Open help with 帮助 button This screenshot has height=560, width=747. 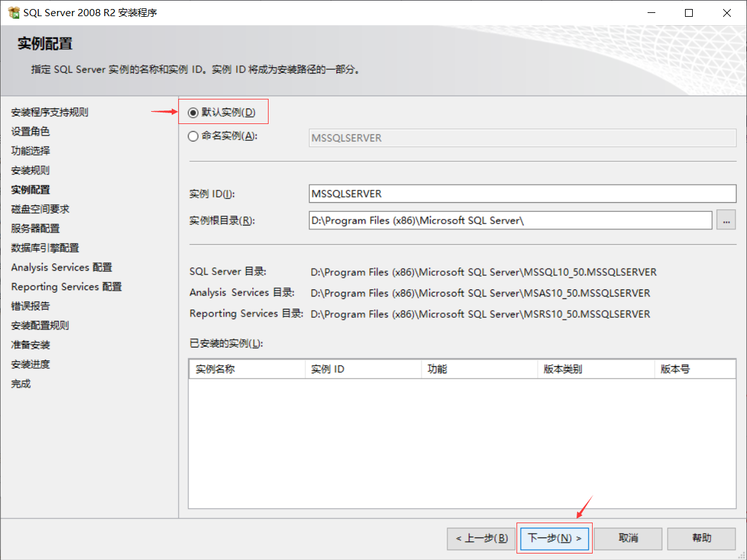click(x=701, y=539)
